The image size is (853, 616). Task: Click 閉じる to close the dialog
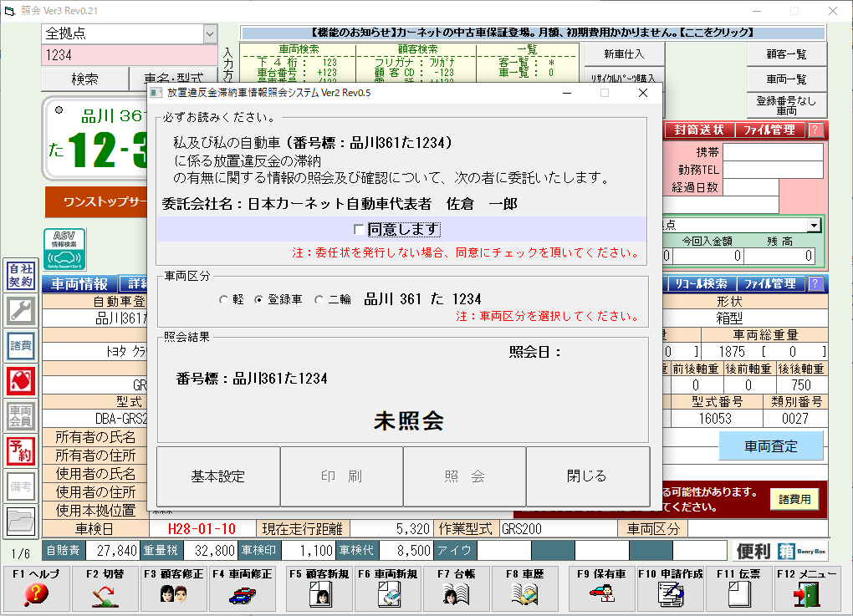(x=588, y=476)
